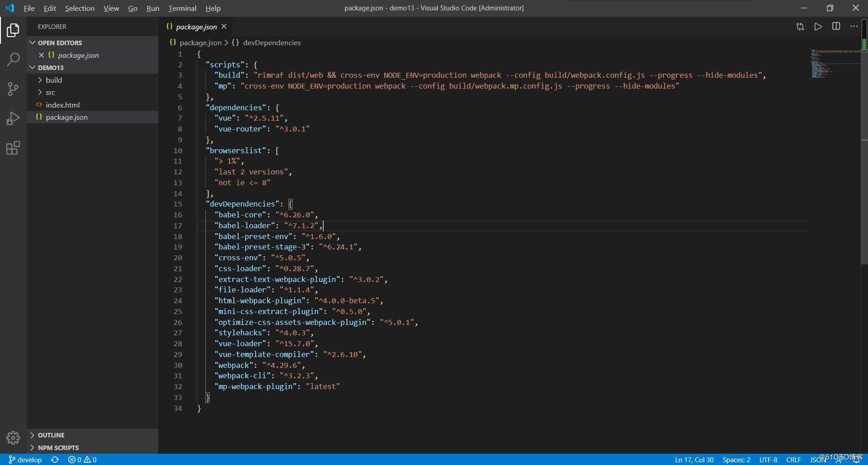Open the File menu

point(29,8)
